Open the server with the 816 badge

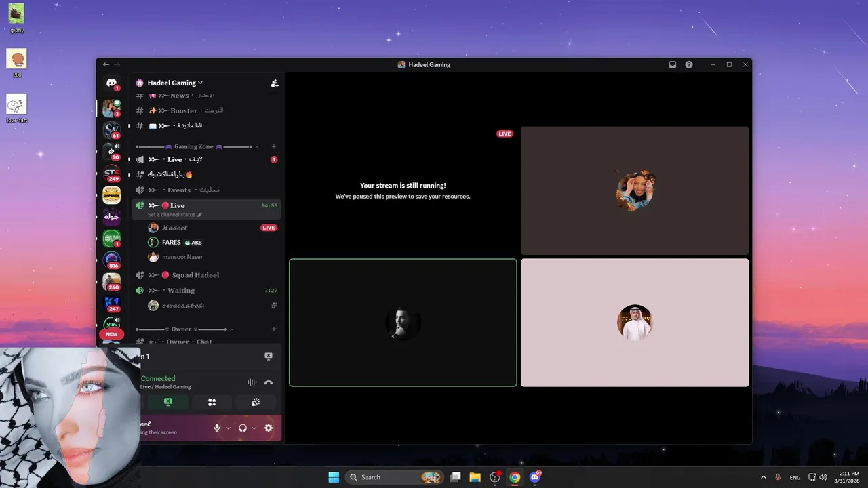coord(112,261)
